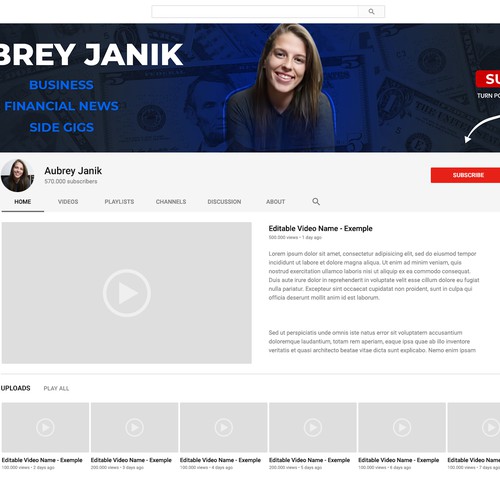This screenshot has width=500, height=500.
Task: Switch to the Videos tab
Action: pos(68,202)
